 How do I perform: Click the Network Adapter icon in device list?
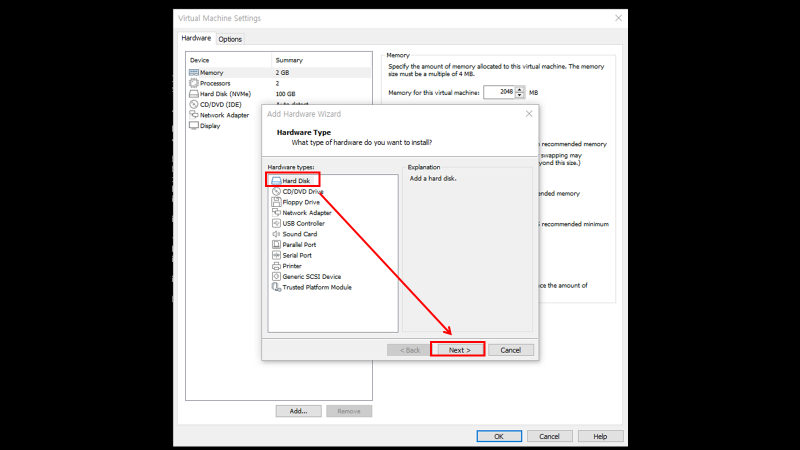[193, 115]
